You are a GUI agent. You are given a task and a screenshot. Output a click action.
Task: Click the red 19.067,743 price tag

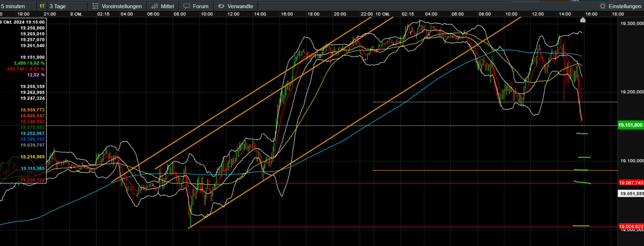pyautogui.click(x=631, y=183)
